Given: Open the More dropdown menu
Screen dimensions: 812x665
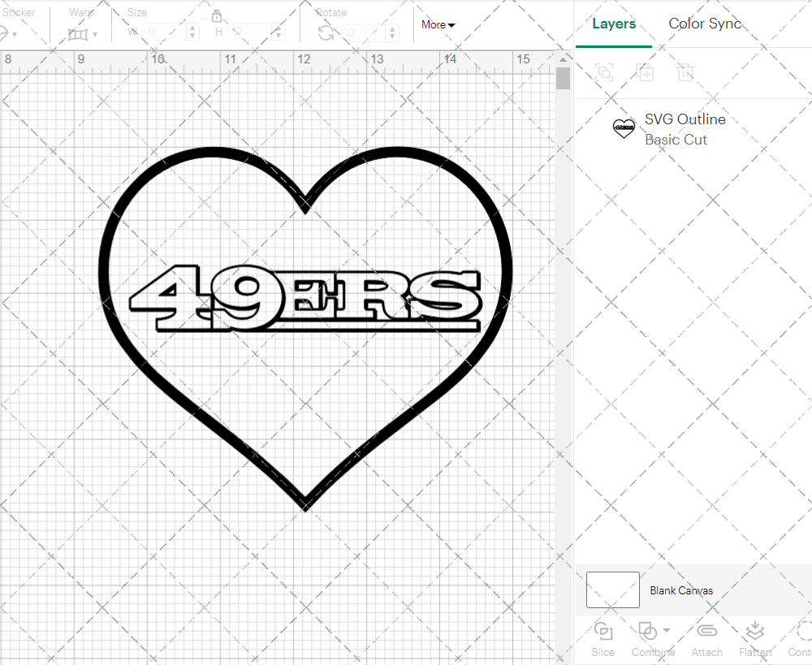Looking at the screenshot, I should 438,25.
